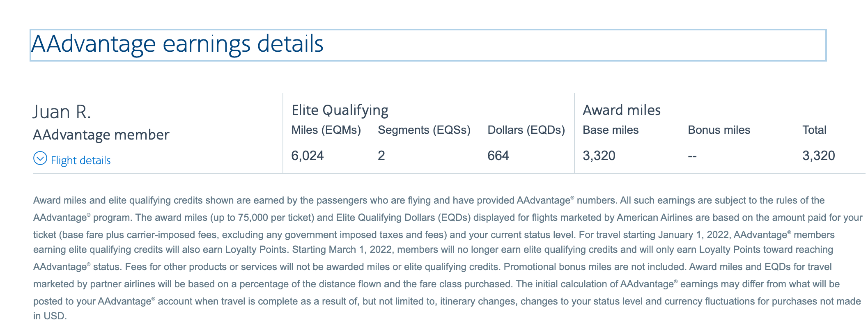This screenshot has width=868, height=330.
Task: Click the Total award miles value
Action: pyautogui.click(x=818, y=156)
